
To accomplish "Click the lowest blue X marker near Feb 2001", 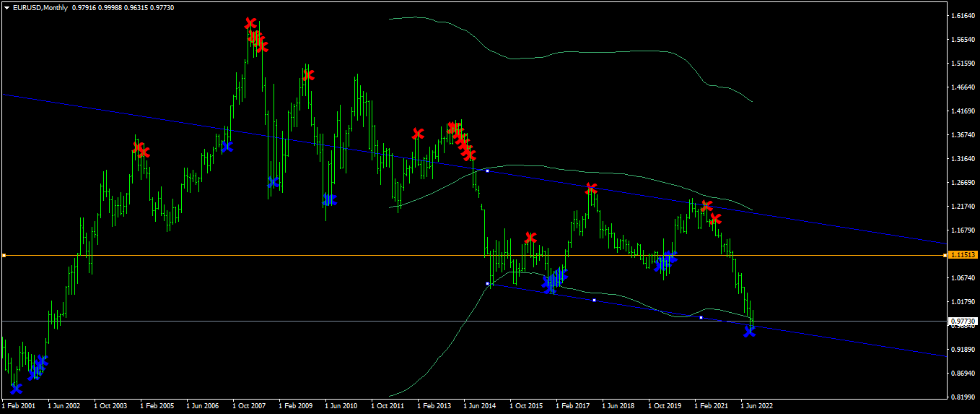I will pos(16,389).
